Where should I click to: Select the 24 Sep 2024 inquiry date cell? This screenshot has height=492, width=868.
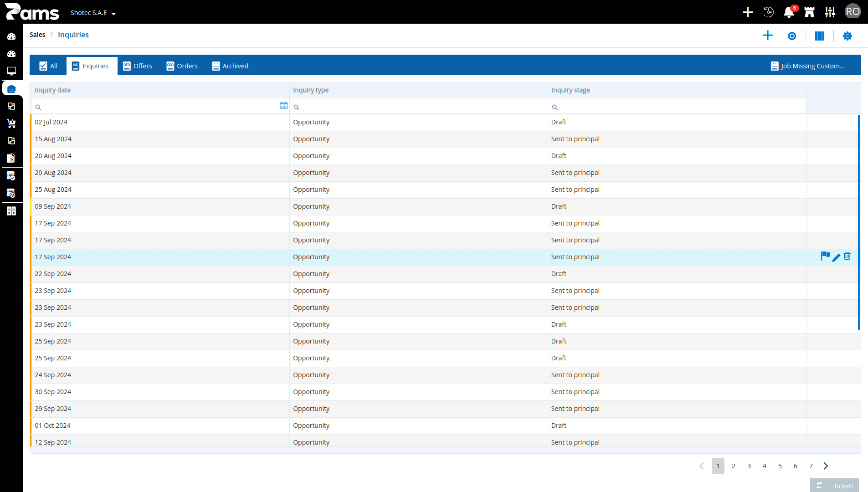pos(160,375)
